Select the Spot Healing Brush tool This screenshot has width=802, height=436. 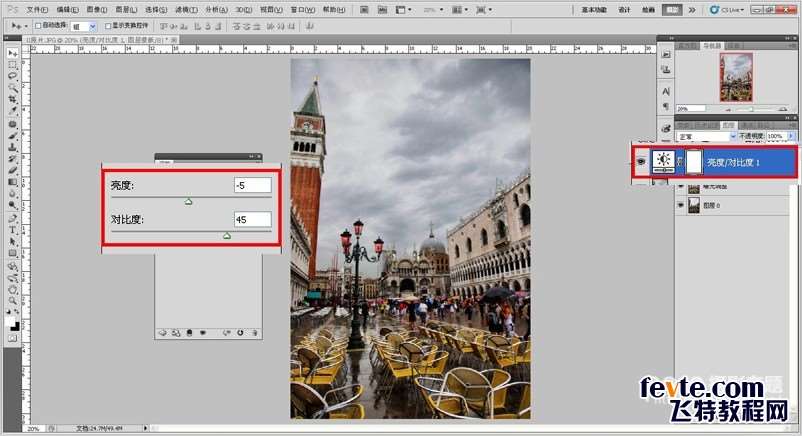point(12,124)
